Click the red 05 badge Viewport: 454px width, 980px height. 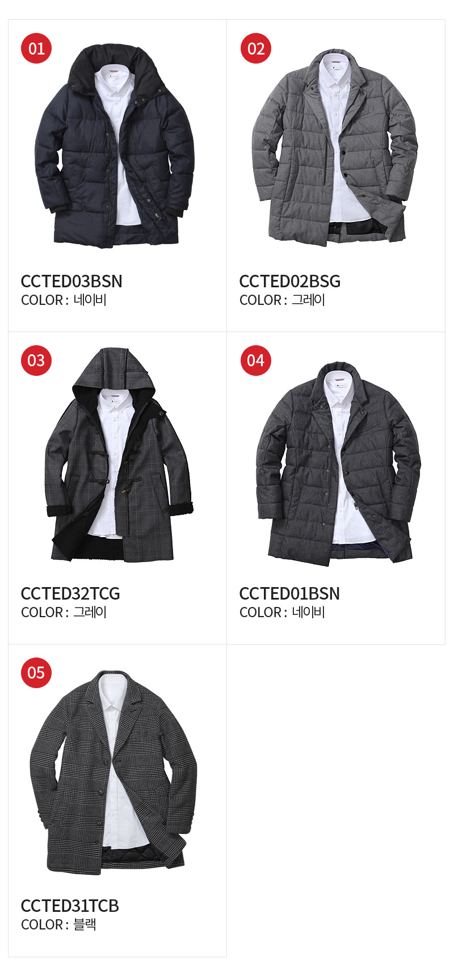point(36,673)
